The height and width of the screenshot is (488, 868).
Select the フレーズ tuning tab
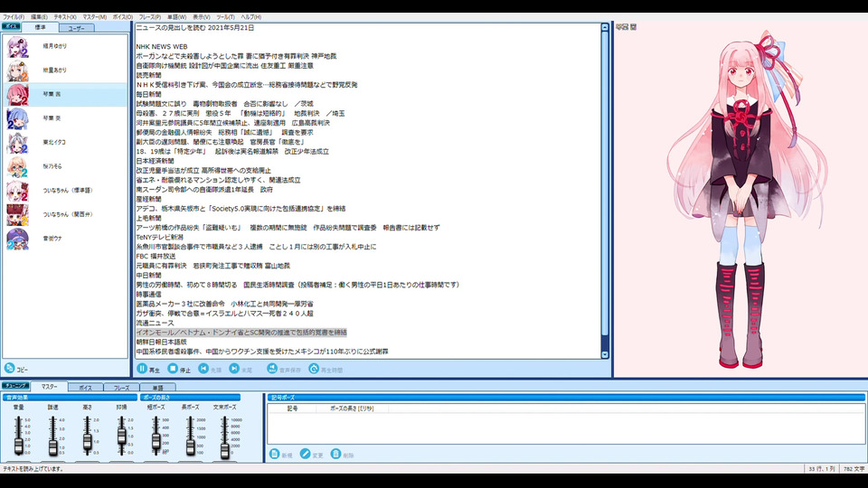coord(121,388)
